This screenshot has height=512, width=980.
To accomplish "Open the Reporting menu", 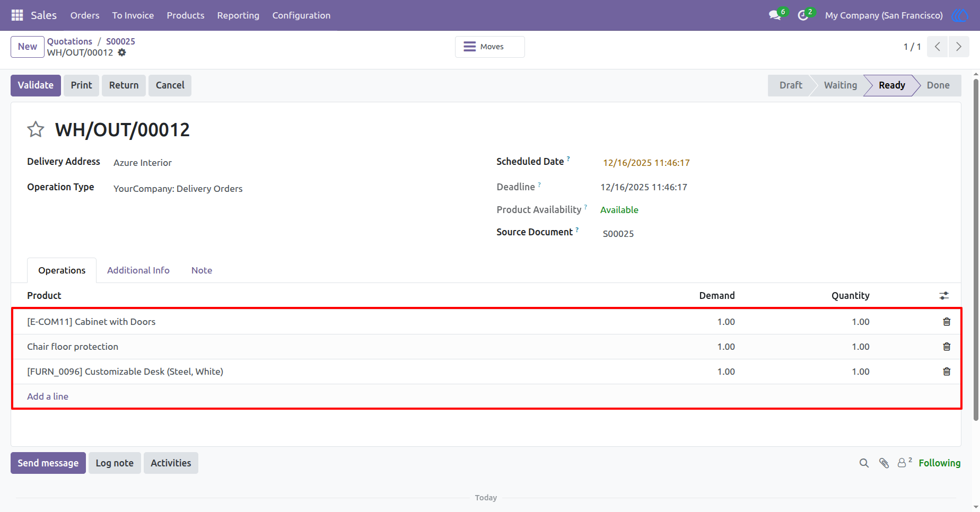I will (238, 15).
